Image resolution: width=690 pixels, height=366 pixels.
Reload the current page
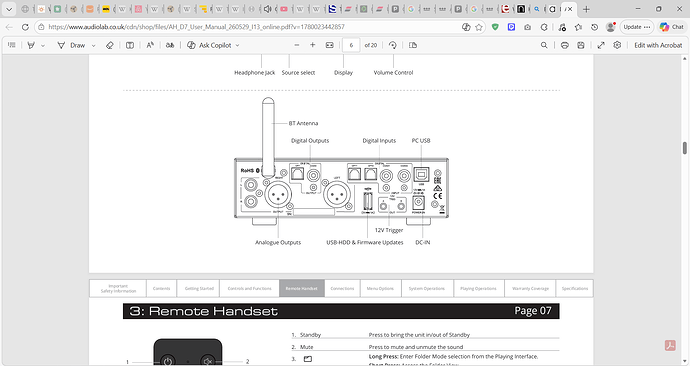pyautogui.click(x=25, y=27)
